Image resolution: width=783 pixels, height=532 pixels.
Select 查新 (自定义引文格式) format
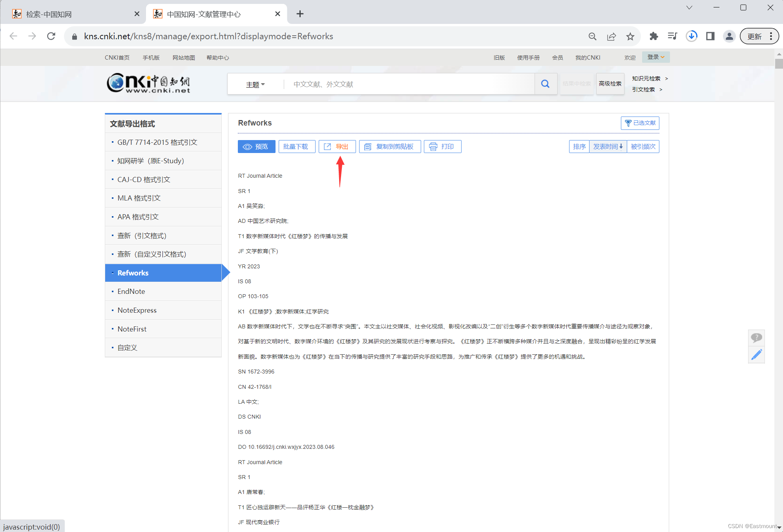tap(163, 254)
